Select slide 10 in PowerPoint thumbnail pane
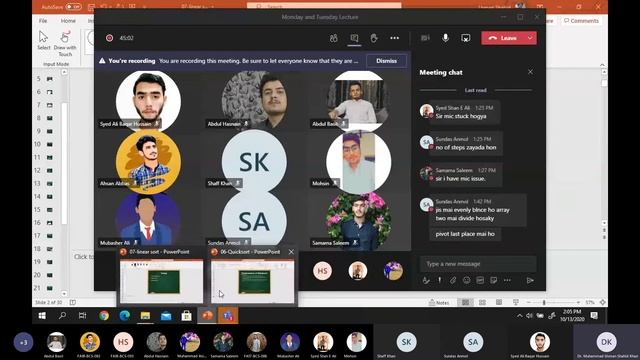Screen dimensions: 640x360 (49, 144)
